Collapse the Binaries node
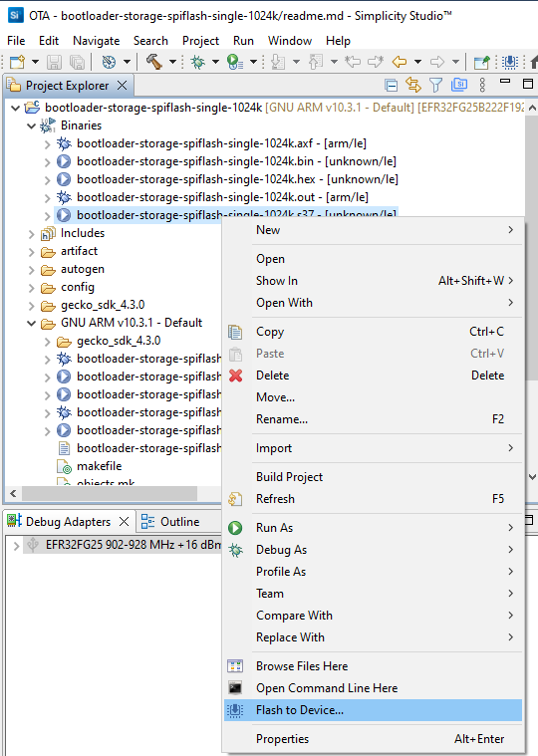Screen dimensions: 538x756 [x=31, y=126]
